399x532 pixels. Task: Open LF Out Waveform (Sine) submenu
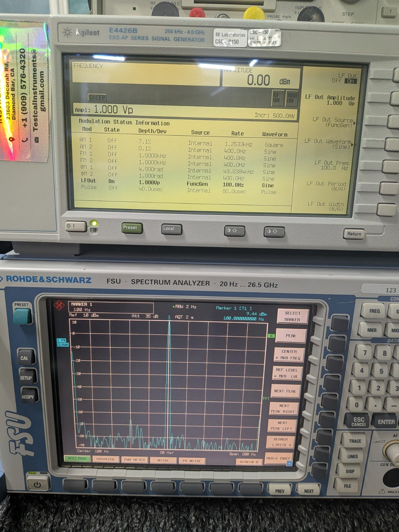[328, 144]
